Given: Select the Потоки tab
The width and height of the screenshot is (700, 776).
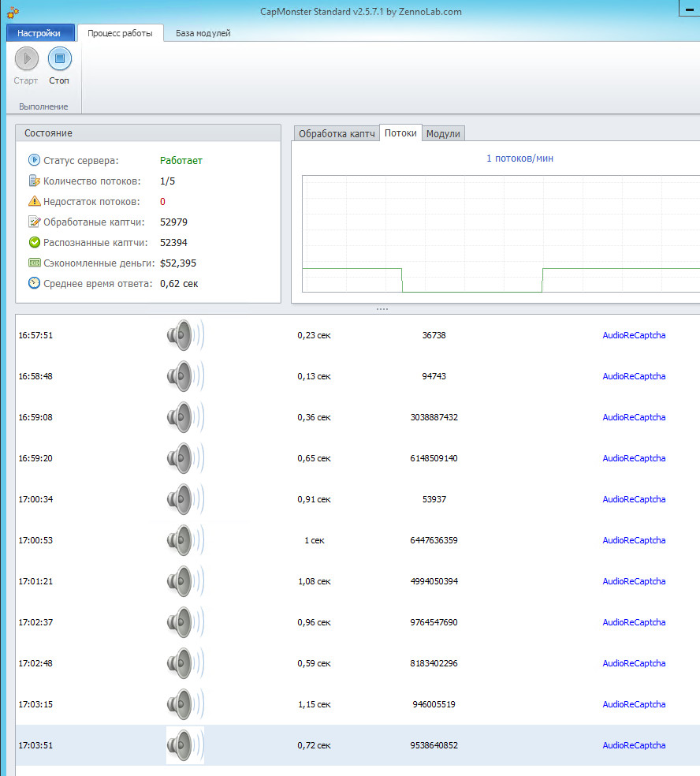Looking at the screenshot, I should 400,133.
